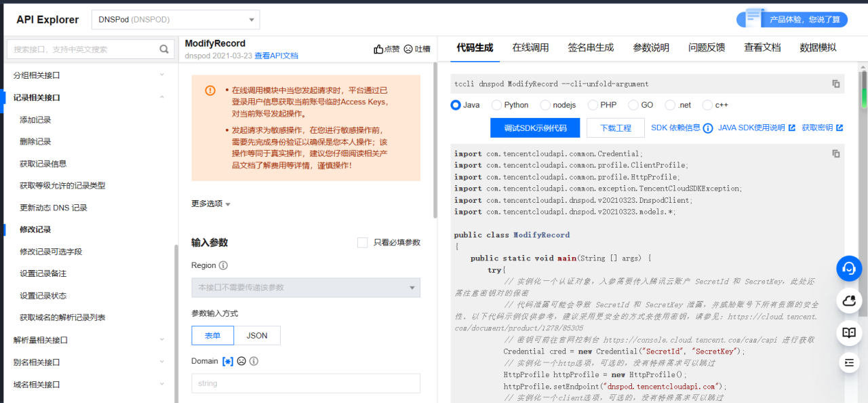
Task: Open the DNSPod product dropdown
Action: point(176,20)
